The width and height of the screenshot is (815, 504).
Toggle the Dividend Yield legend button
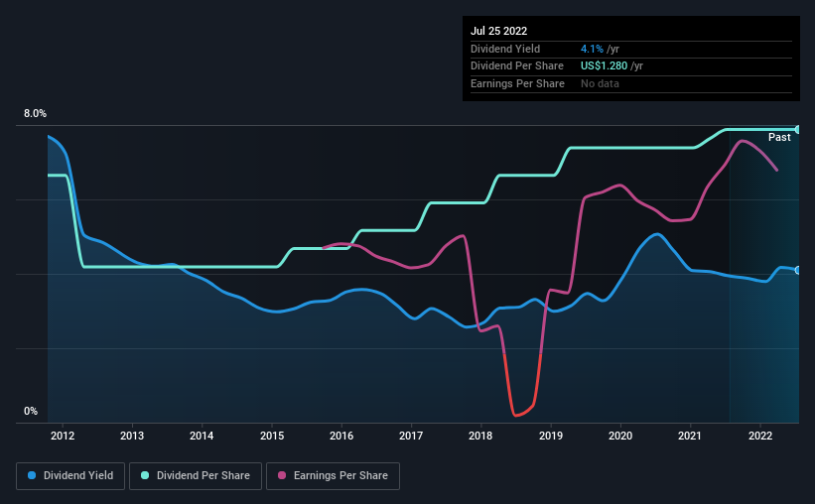point(70,476)
